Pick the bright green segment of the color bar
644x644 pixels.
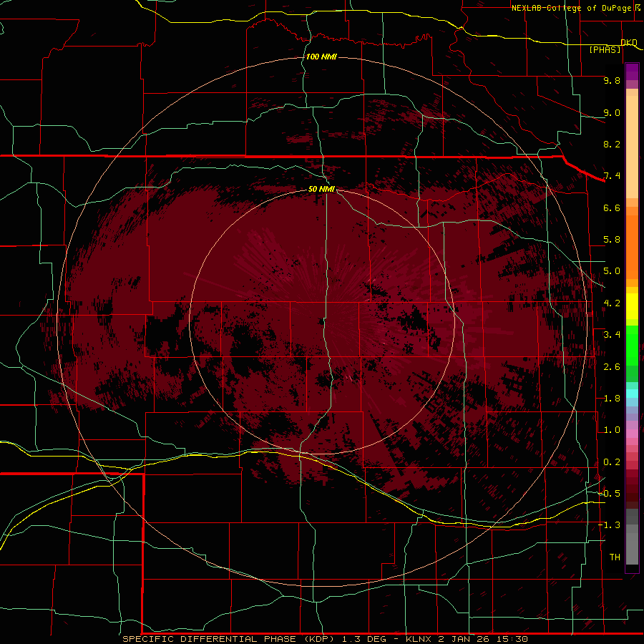(632, 345)
